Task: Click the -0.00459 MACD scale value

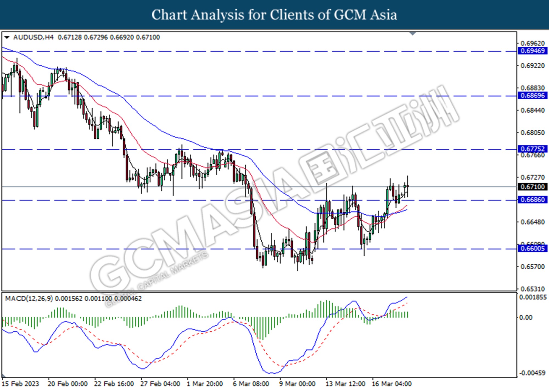Action: pyautogui.click(x=532, y=373)
